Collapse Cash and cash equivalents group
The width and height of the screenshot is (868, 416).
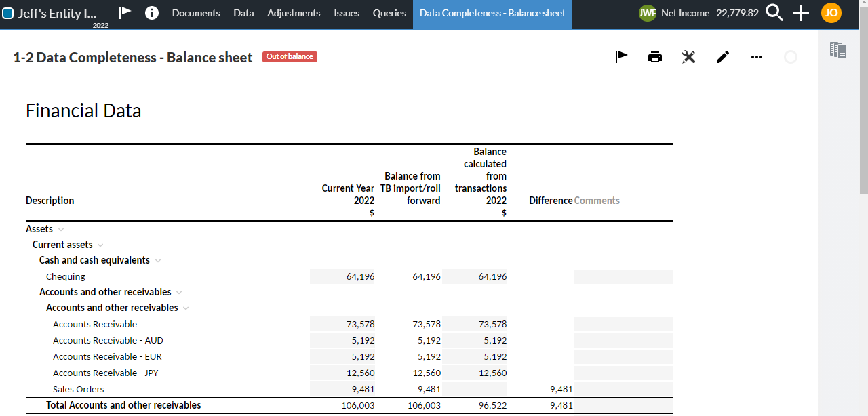pyautogui.click(x=158, y=260)
